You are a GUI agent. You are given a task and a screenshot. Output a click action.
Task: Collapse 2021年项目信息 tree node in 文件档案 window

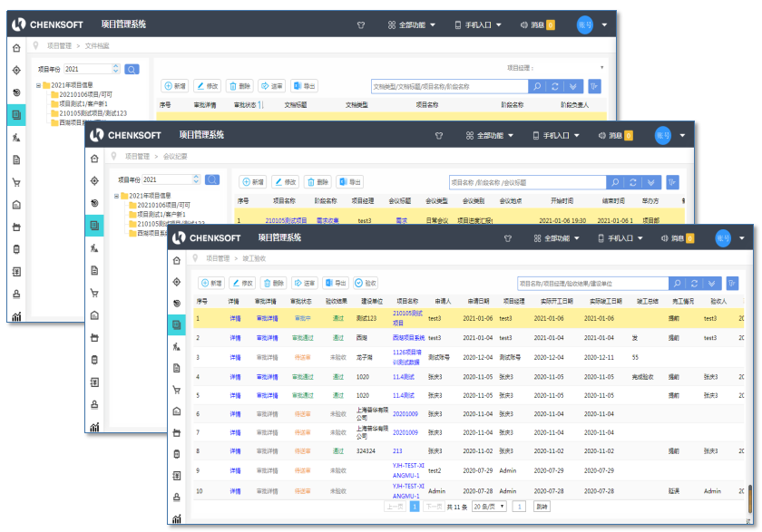coord(38,85)
